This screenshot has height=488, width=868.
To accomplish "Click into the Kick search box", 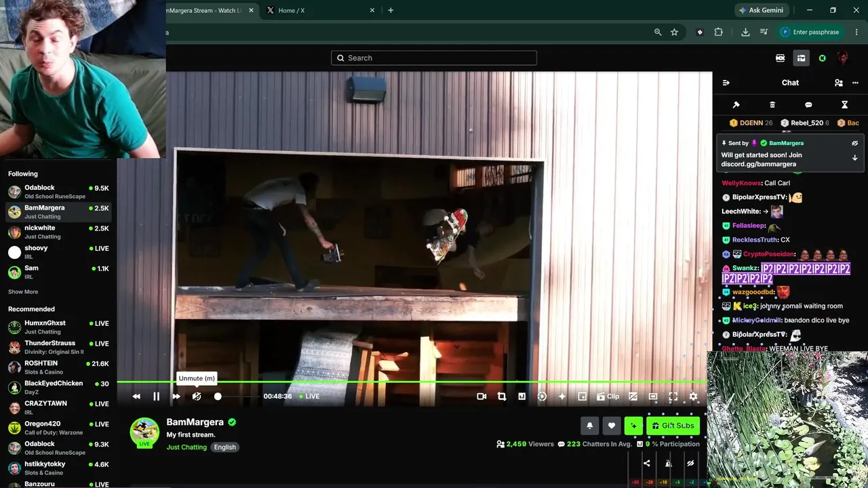I will point(434,58).
